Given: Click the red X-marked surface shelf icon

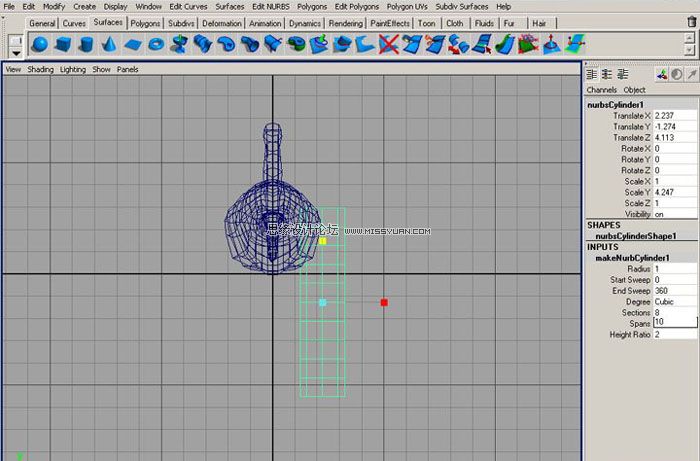Looking at the screenshot, I should [388, 43].
